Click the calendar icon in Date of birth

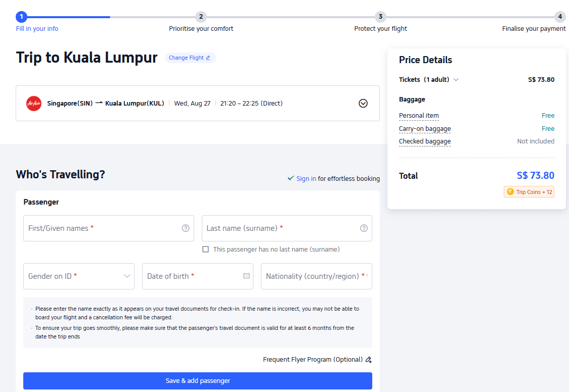coord(246,276)
